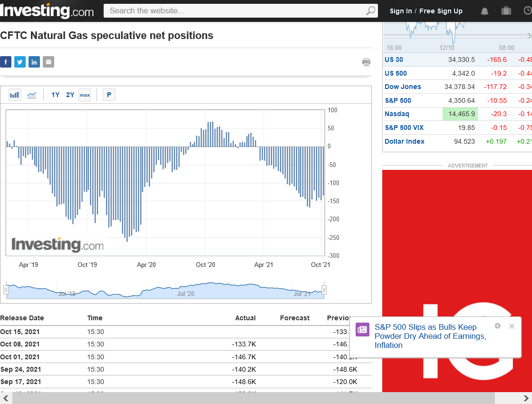Open US 30 index link
Screen dimensions: 532x404
pyautogui.click(x=394, y=59)
